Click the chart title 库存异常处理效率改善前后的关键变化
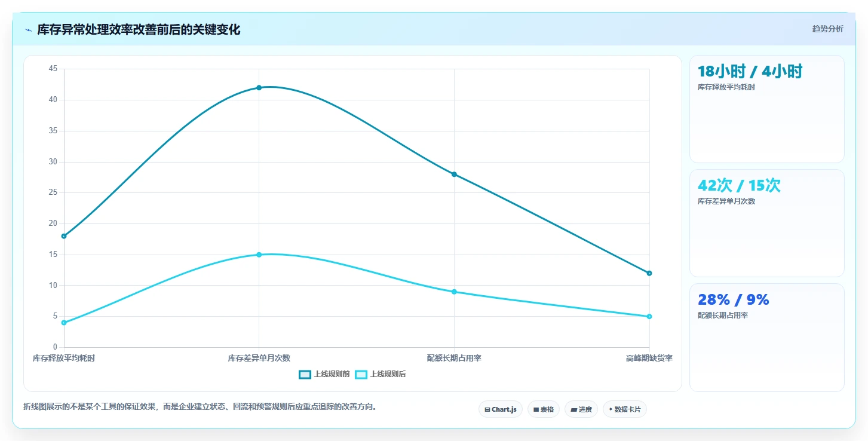 tap(139, 30)
